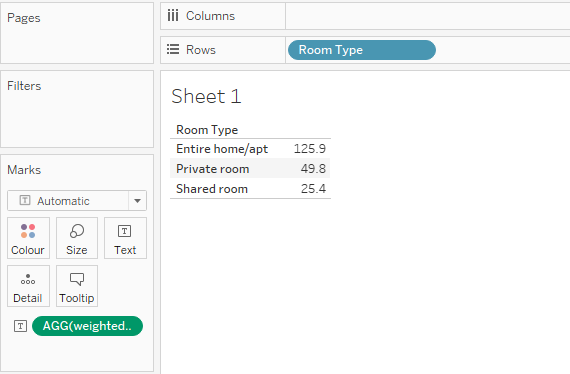This screenshot has height=374, width=570.
Task: Select the Room Type pill in Rows
Action: pyautogui.click(x=362, y=50)
